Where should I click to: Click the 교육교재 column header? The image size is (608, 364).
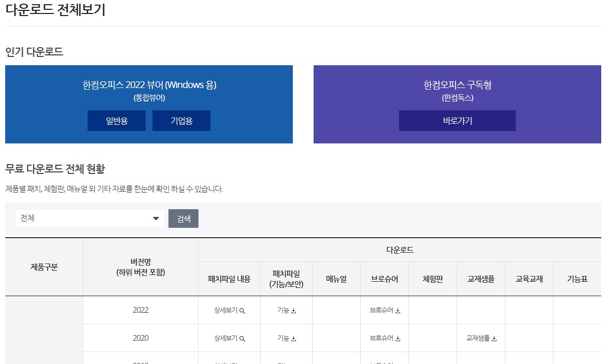tap(529, 279)
